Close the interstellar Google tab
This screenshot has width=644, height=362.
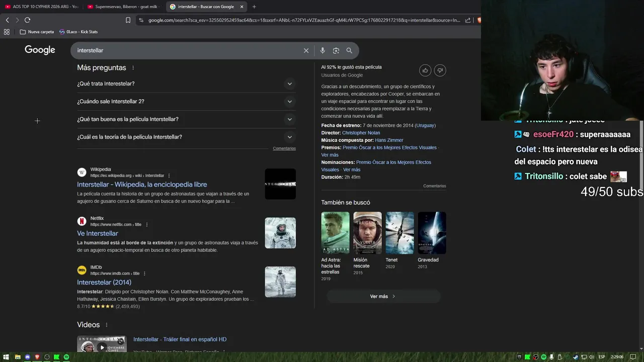point(242,7)
